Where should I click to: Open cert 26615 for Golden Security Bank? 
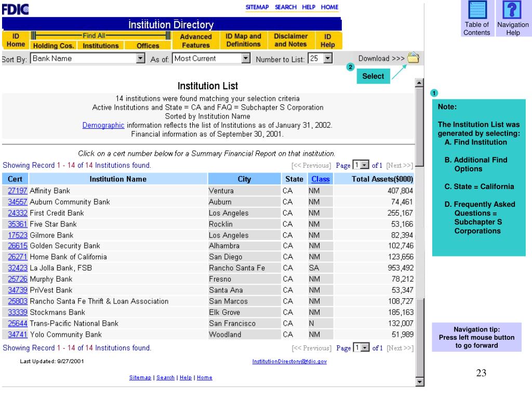click(x=18, y=246)
